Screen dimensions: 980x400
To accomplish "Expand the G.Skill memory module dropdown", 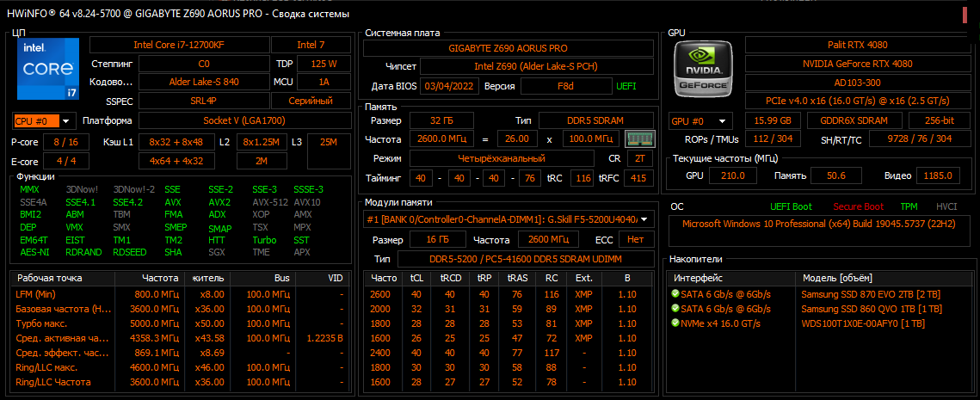I will (x=507, y=219).
